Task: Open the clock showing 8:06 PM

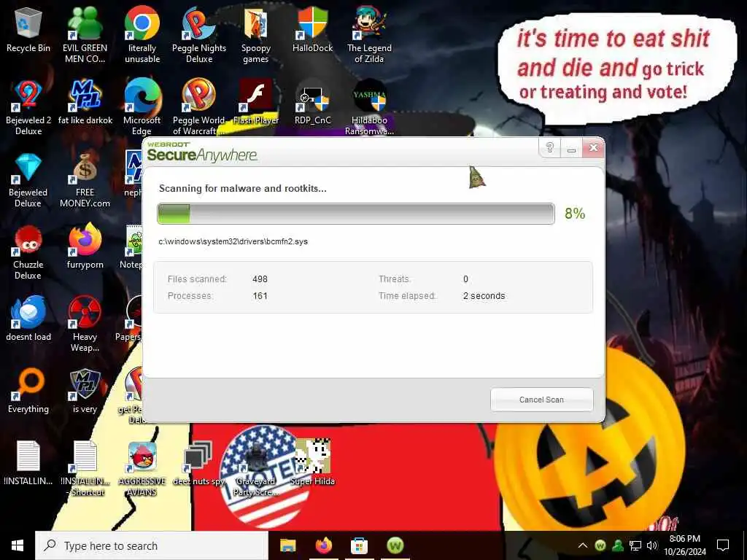Action: click(684, 545)
